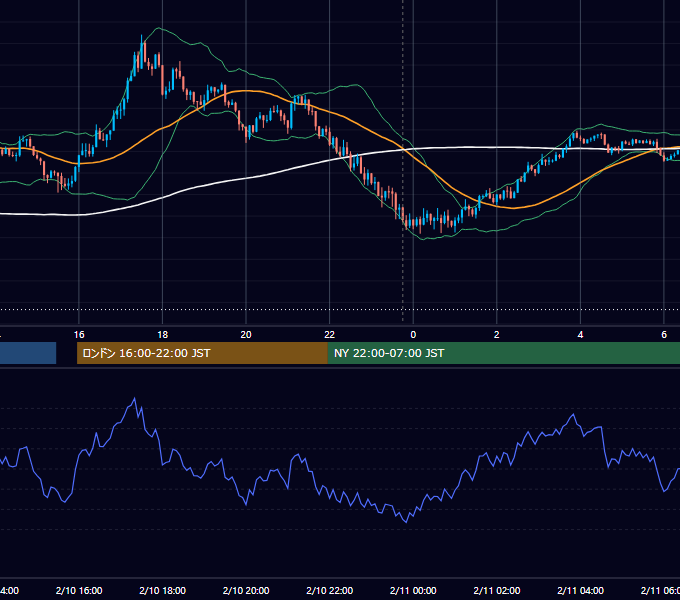Click the 20 hour label on upper axis
Screen dimensions: 680x600
[246, 335]
